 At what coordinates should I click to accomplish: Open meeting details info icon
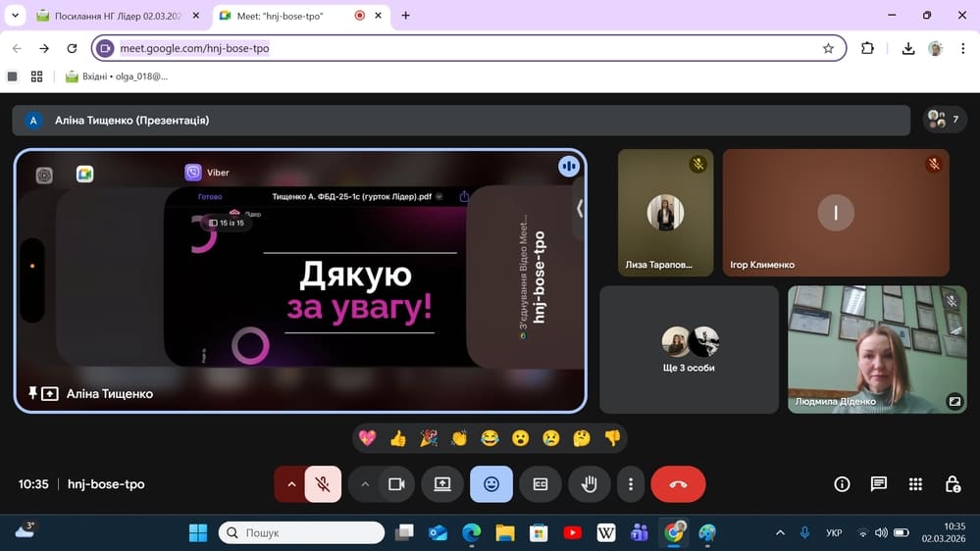[x=842, y=484]
